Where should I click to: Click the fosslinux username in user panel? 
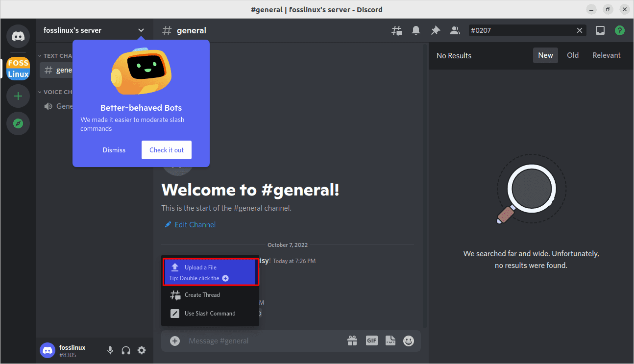point(73,347)
